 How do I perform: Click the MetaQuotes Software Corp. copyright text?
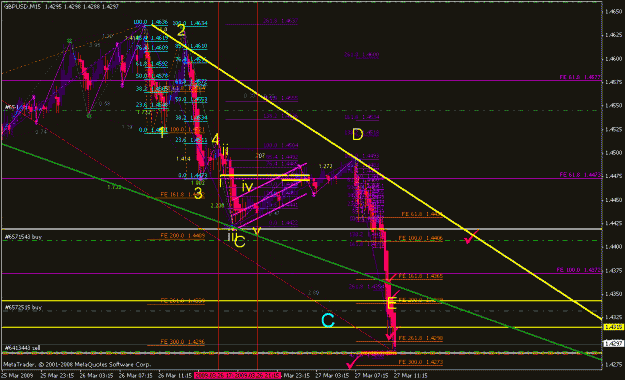tap(77, 364)
